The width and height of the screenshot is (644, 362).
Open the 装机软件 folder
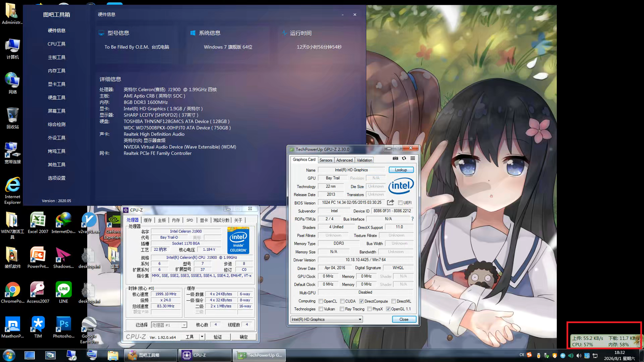pyautogui.click(x=13, y=258)
